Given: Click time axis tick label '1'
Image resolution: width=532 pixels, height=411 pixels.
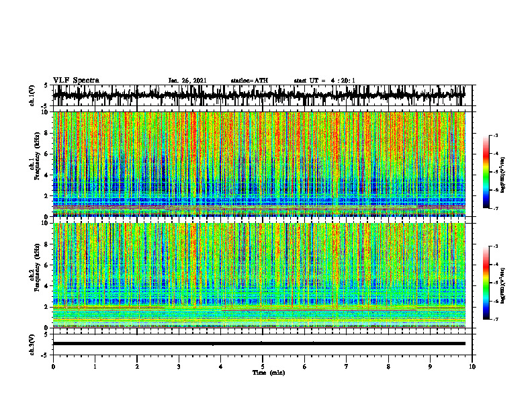Looking at the screenshot, I should 95,367.
